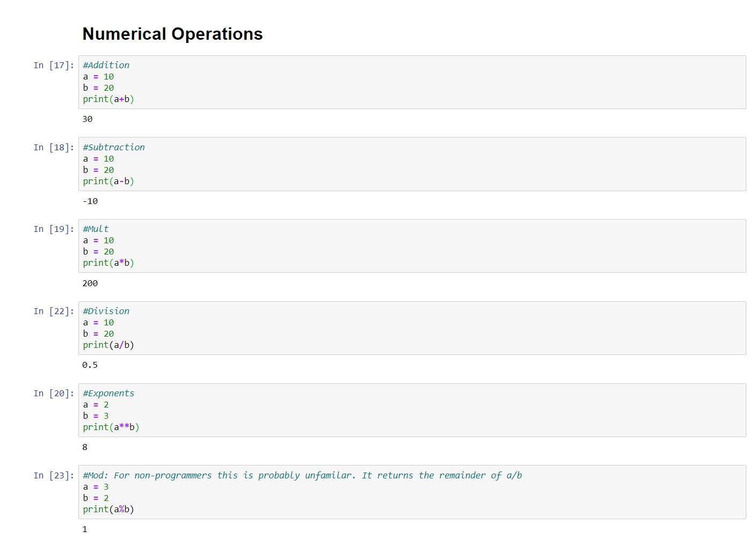
Task: Click the output value -10
Action: (x=90, y=201)
